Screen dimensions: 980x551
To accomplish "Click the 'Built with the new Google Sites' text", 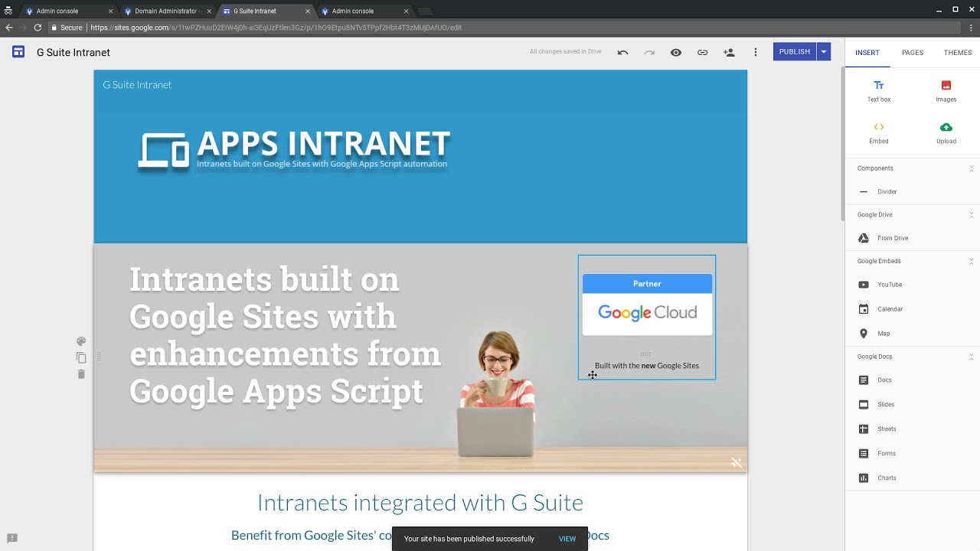I will (x=647, y=366).
